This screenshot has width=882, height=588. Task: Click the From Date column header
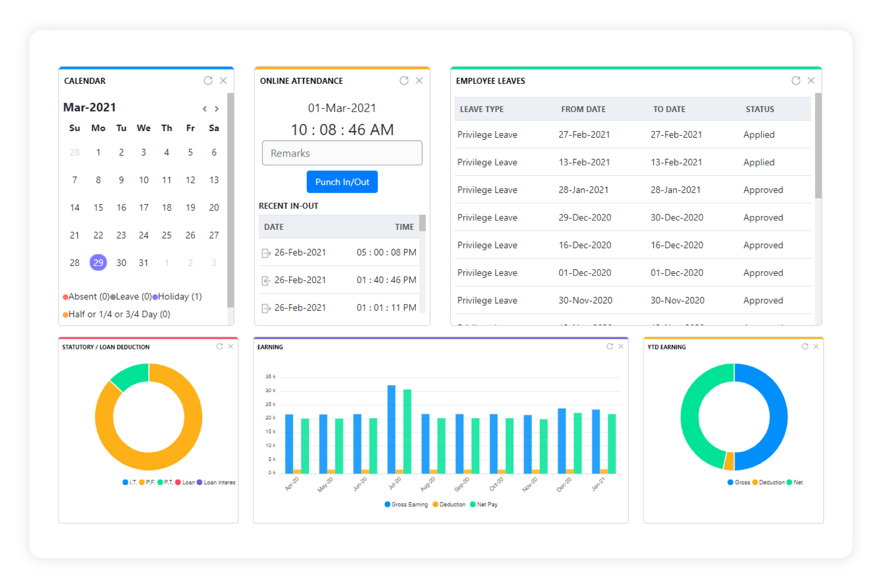pyautogui.click(x=583, y=109)
